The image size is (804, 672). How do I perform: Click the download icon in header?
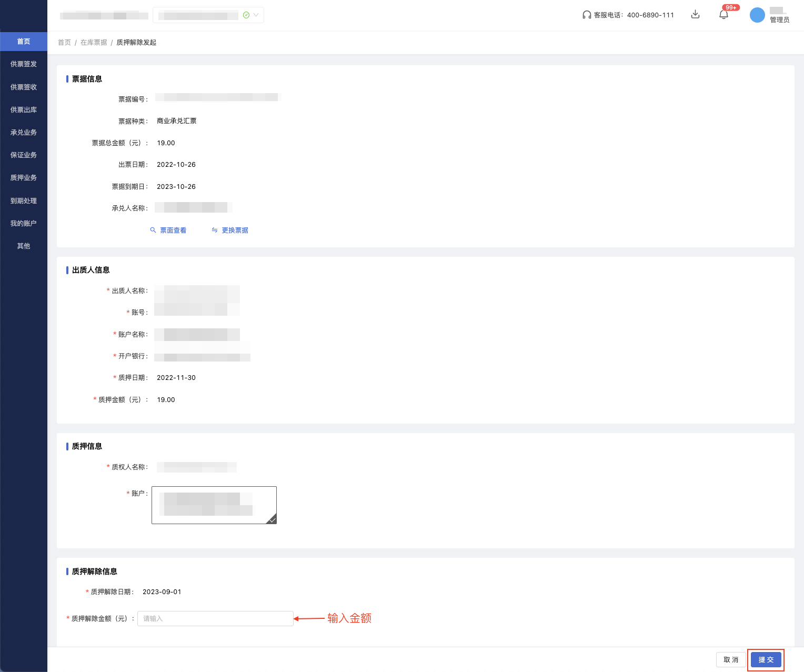pyautogui.click(x=695, y=15)
